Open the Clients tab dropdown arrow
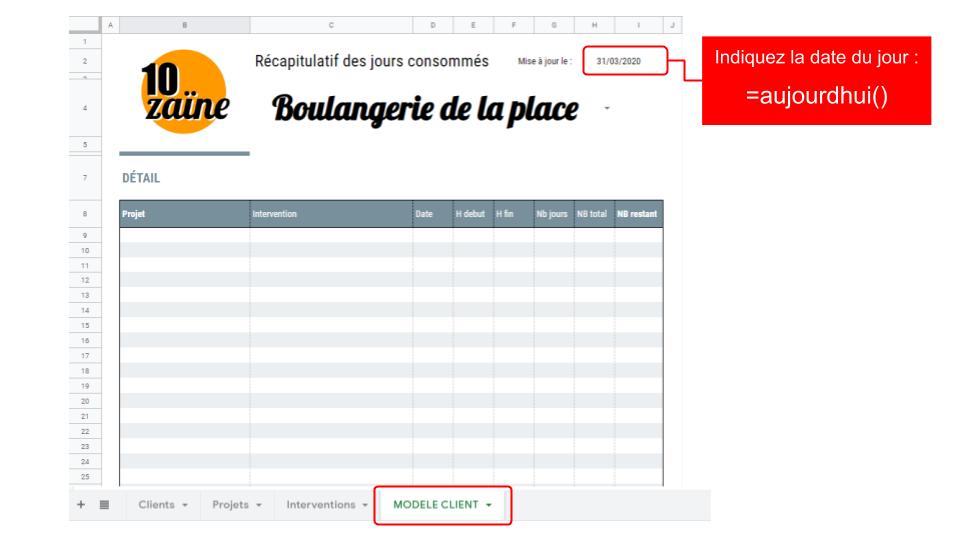Image resolution: width=960 pixels, height=540 pixels. pyautogui.click(x=185, y=505)
